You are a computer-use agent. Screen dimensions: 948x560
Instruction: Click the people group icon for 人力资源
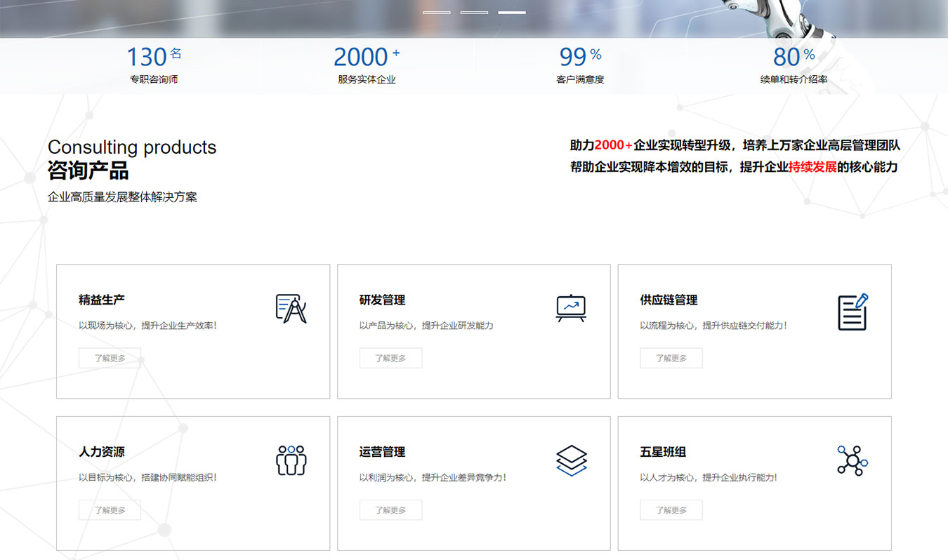(x=291, y=460)
